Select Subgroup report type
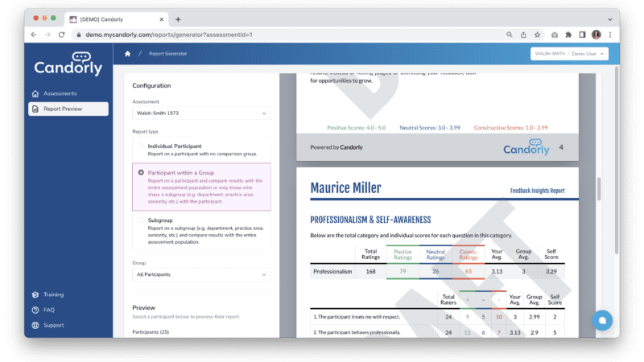644x362 pixels. (141, 220)
